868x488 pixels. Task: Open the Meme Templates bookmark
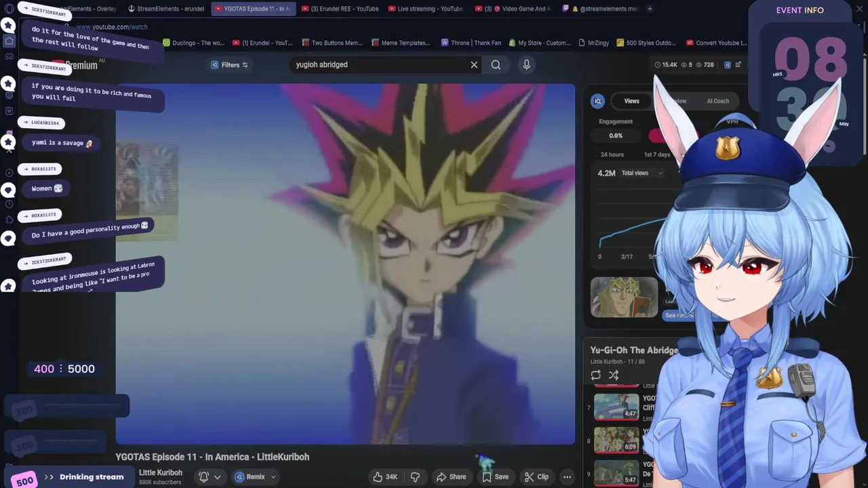401,43
